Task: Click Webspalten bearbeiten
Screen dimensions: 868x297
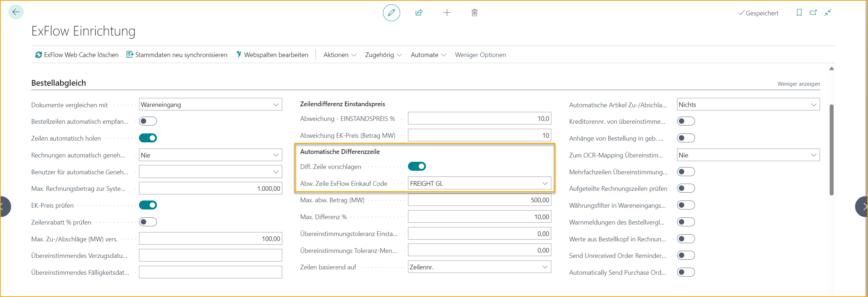Action: pos(272,55)
